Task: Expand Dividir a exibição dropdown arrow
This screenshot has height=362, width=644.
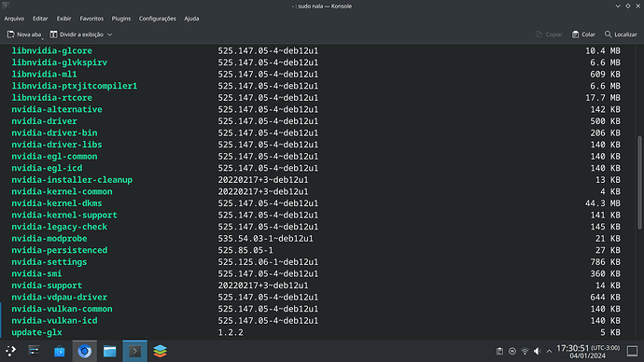Action: (109, 35)
